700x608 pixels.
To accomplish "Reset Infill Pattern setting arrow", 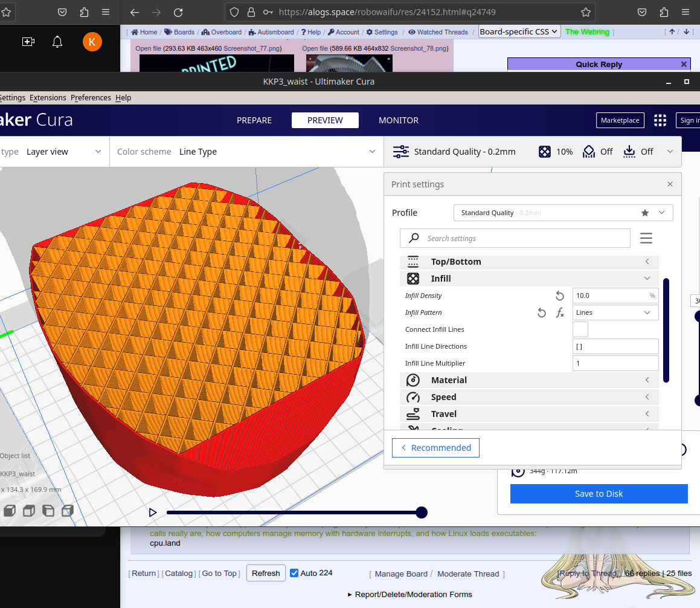I will 542,312.
